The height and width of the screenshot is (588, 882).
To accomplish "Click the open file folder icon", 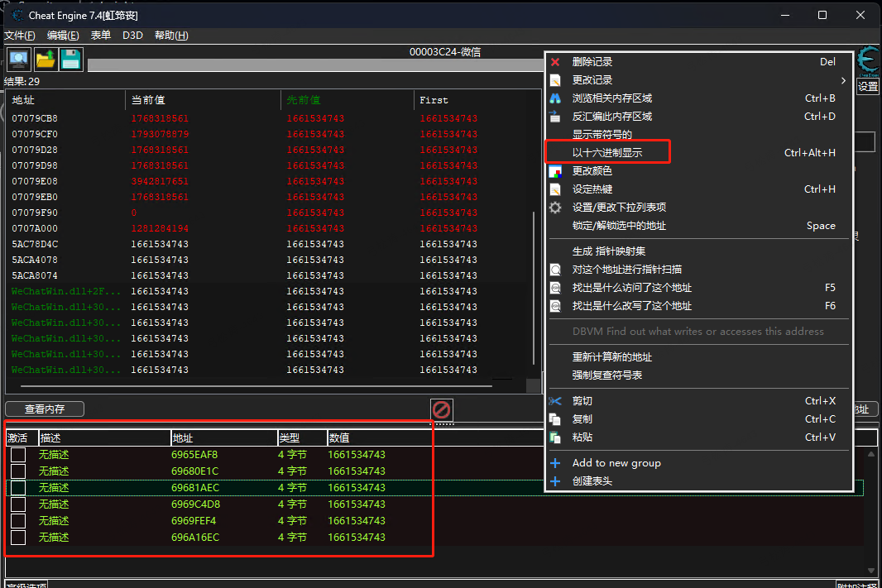I will (45, 59).
